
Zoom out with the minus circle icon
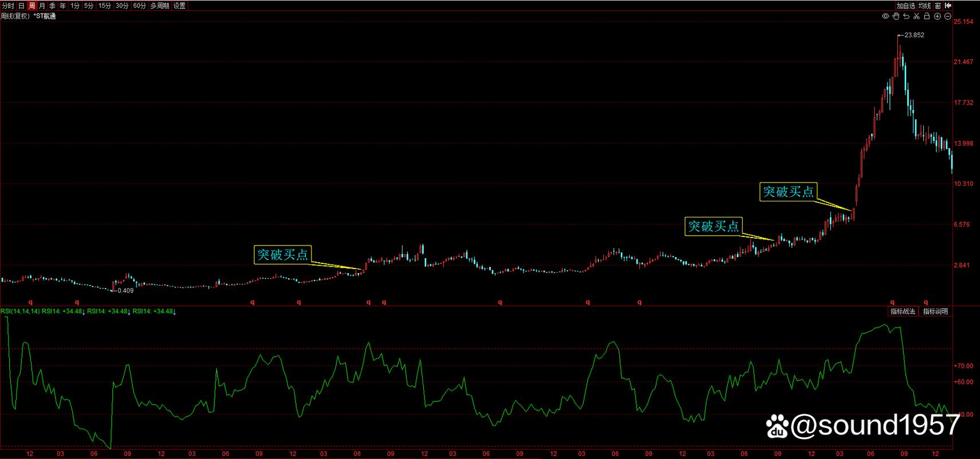pos(947,17)
